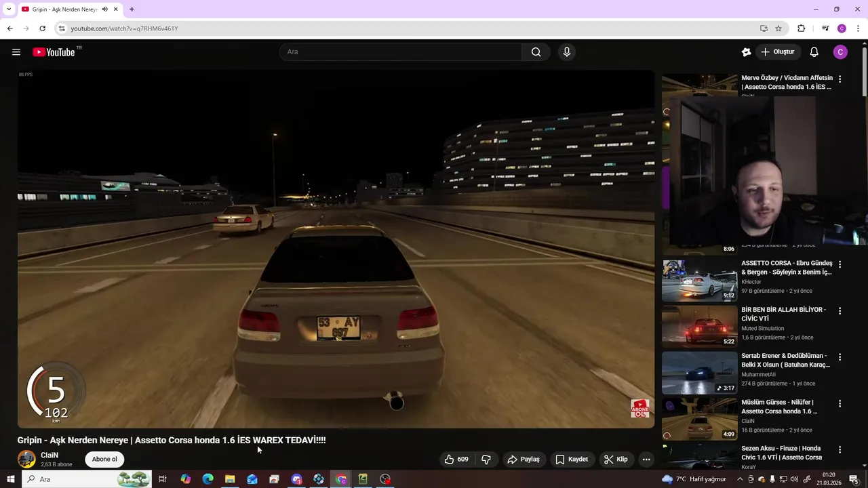Open Chrome extensions puzzle icon
The height and width of the screenshot is (488, 868).
click(802, 28)
